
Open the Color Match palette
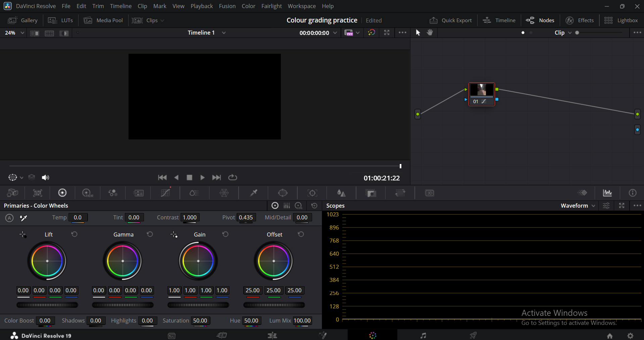[37, 193]
